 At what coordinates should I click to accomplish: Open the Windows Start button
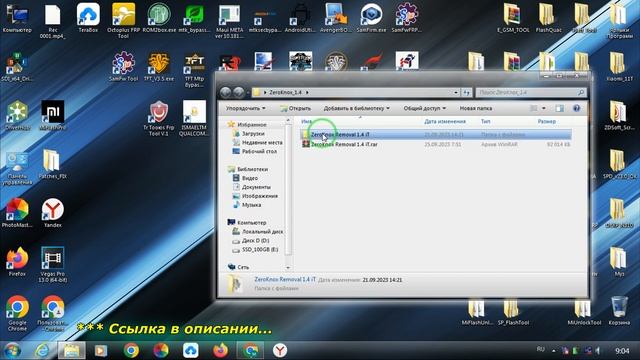click(x=13, y=350)
